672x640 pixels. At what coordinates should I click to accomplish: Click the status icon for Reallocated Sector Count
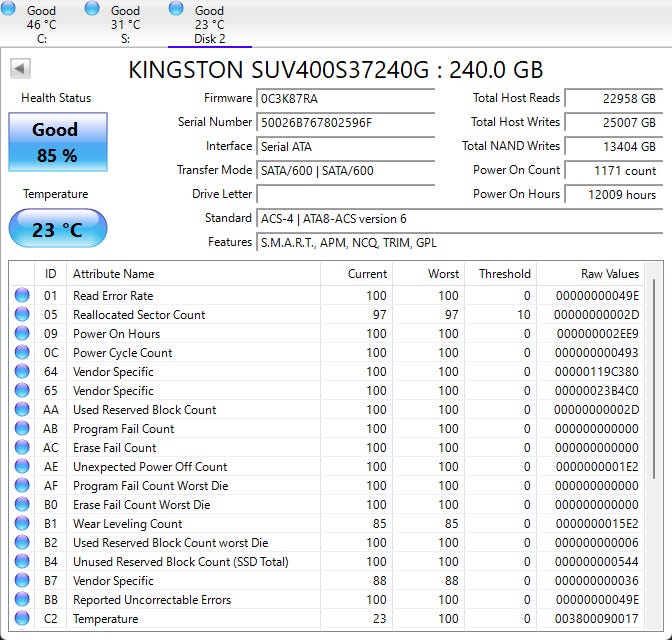22,315
